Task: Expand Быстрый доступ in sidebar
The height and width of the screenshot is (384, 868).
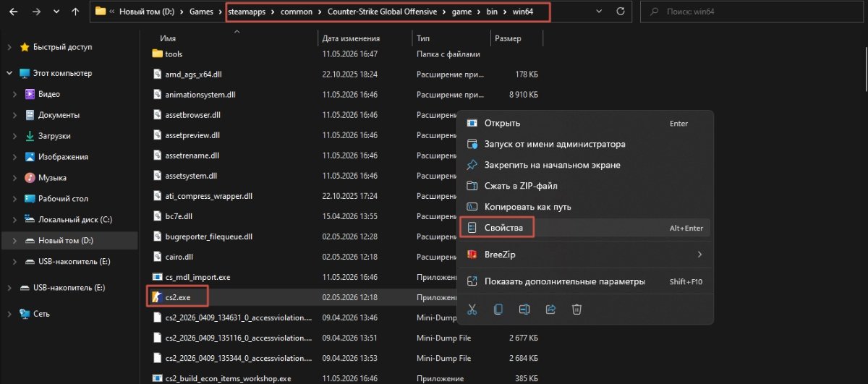Action: point(9,47)
